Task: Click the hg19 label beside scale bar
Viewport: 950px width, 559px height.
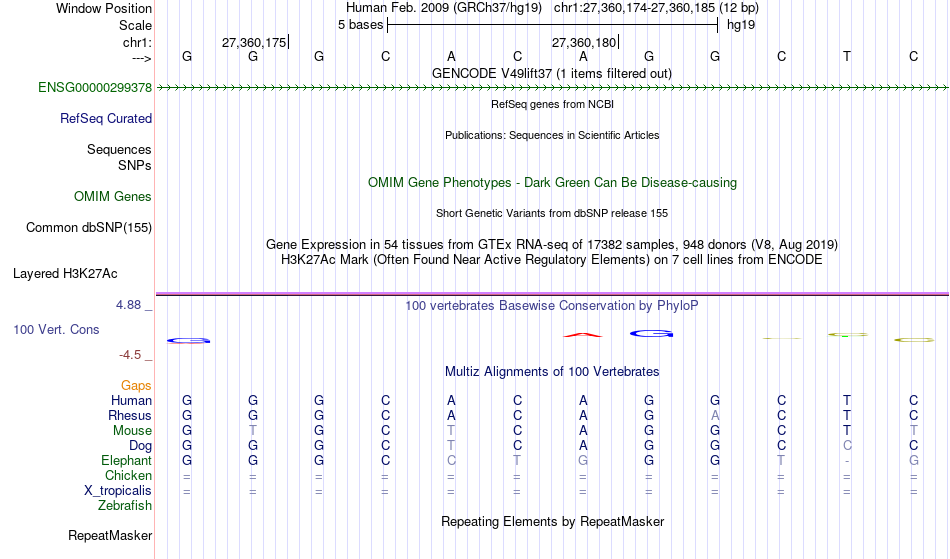Action: click(x=741, y=25)
